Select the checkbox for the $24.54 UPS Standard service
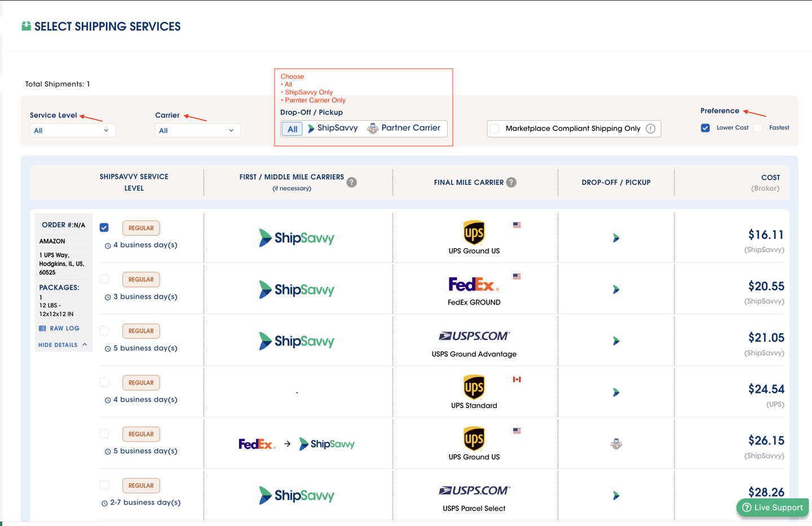Screen dimensions: 812x526 [x=104, y=382]
